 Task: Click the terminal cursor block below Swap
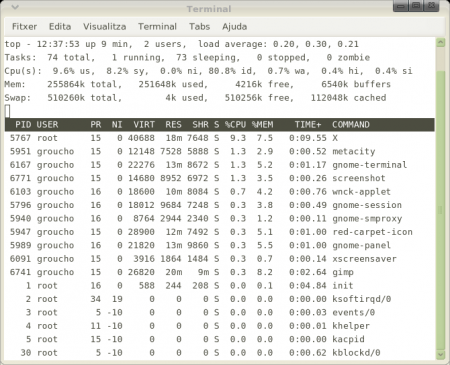tap(7, 111)
